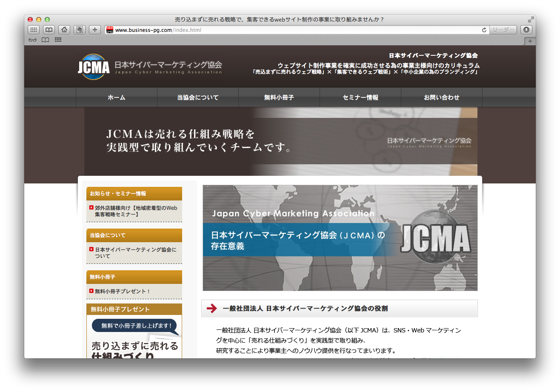Open Top Sites grid button in toolbar
The width and height of the screenshot is (560, 392).
(34, 30)
